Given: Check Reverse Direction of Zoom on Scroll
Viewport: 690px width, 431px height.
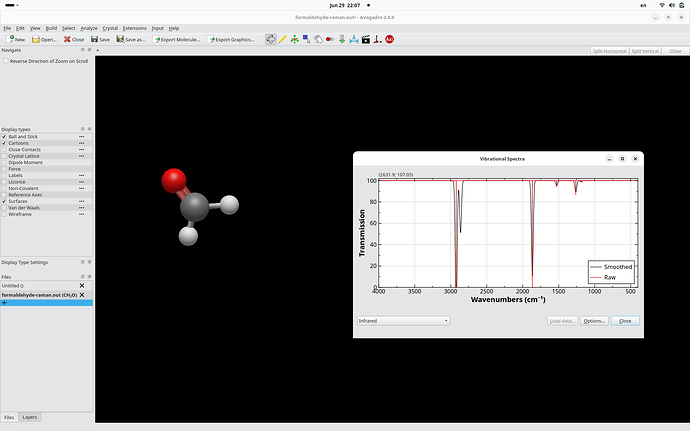Looking at the screenshot, I should click(6, 61).
